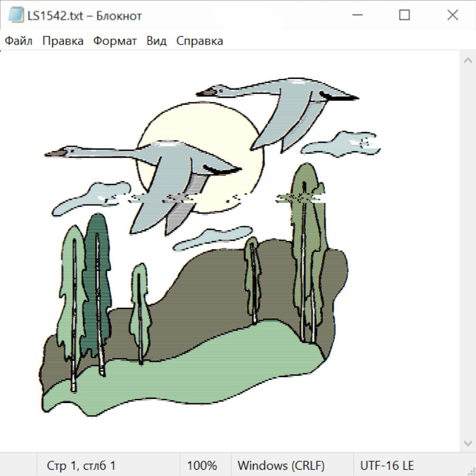The width and height of the screenshot is (476, 476).
Task: Close the LS1542.txt window
Action: click(452, 16)
